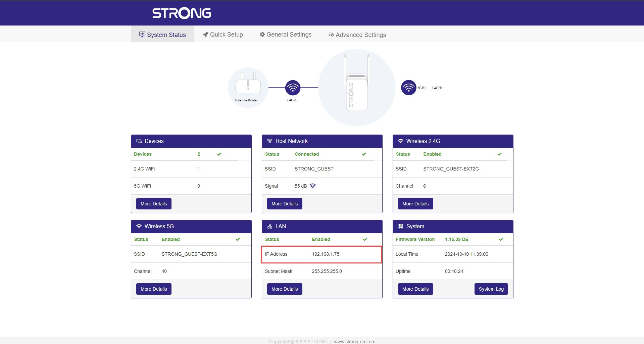Click channel value 6 in Wireless 2.4G
This screenshot has width=644, height=344.
tap(425, 186)
